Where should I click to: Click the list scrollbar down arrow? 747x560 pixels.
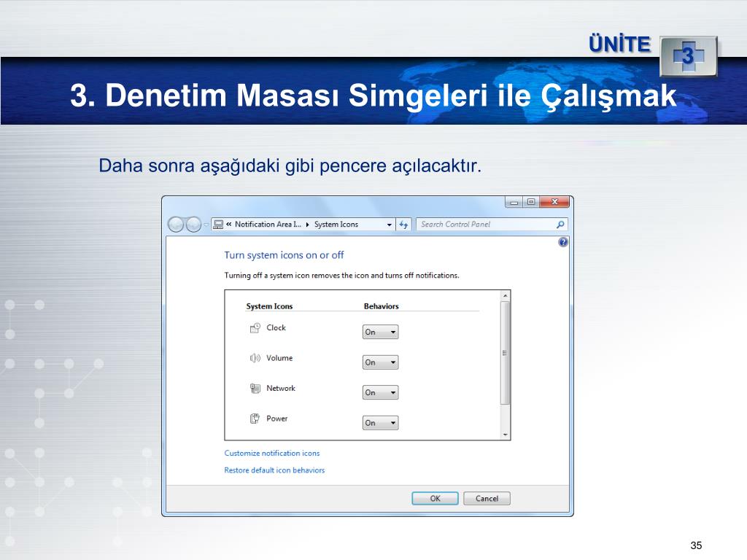click(x=506, y=435)
